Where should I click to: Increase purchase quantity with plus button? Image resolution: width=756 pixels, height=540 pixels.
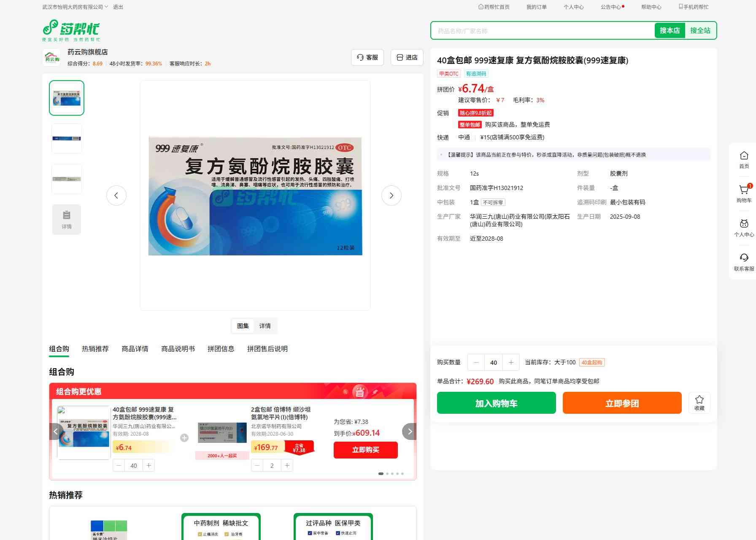[x=511, y=362]
